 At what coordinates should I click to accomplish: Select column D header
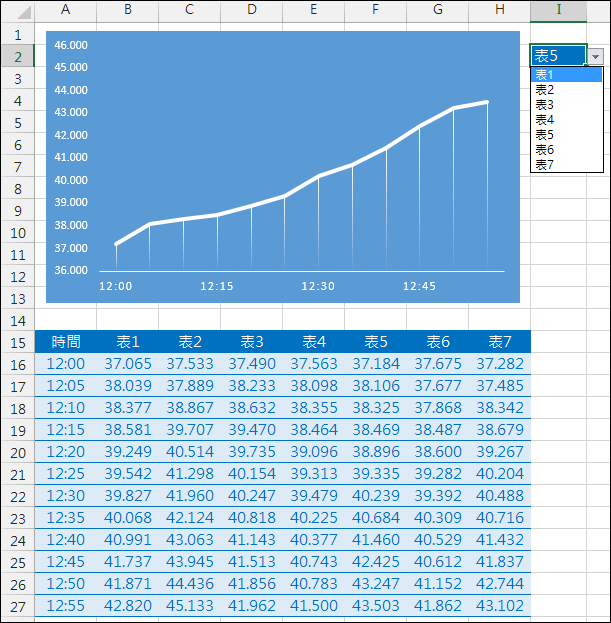pyautogui.click(x=251, y=10)
